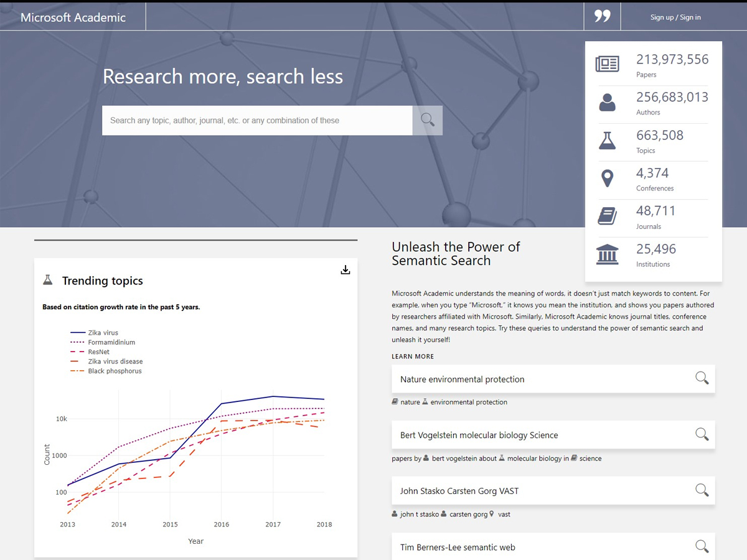The image size is (747, 560).
Task: Click the Institutions building icon
Action: (x=607, y=254)
